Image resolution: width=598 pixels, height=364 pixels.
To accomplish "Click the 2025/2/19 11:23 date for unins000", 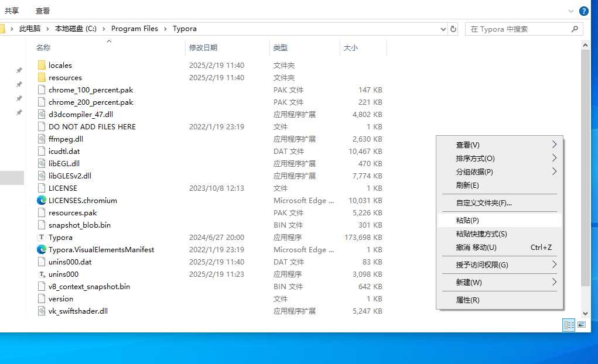I will click(217, 274).
